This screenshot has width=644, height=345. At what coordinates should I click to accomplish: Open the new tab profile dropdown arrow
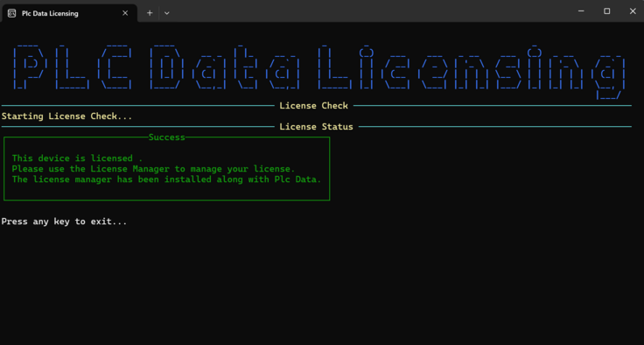167,13
